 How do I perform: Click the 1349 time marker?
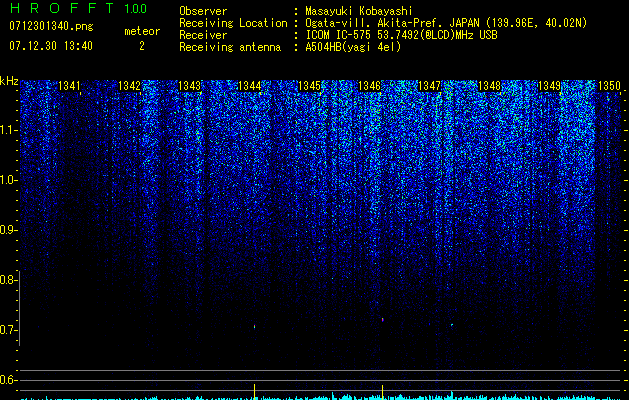point(550,86)
